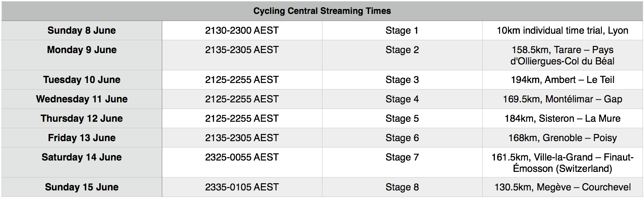Select the Sunday 8 June cell
The image size is (644, 198).
tap(82, 31)
